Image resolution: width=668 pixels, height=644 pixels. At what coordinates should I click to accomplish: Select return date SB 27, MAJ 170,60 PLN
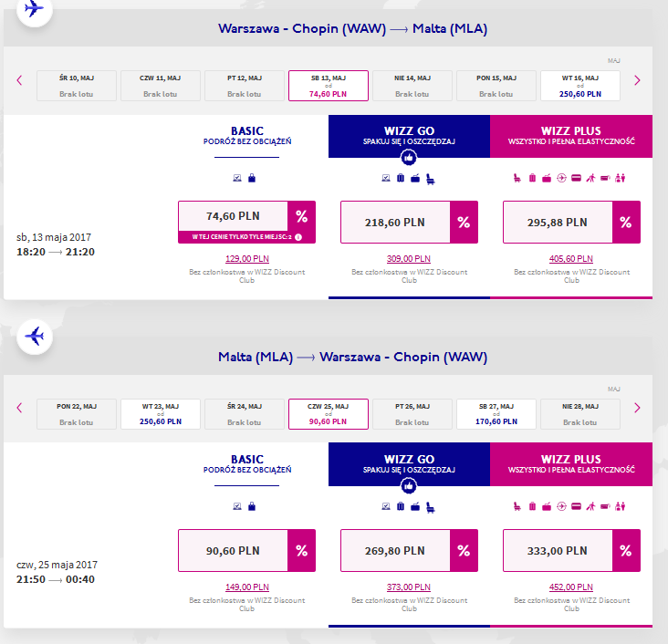tap(496, 414)
